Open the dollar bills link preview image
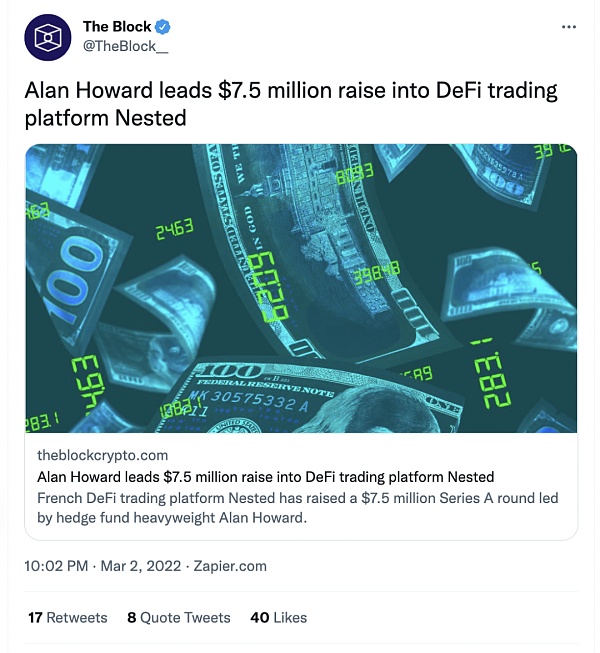This screenshot has width=600, height=653. coord(301,288)
